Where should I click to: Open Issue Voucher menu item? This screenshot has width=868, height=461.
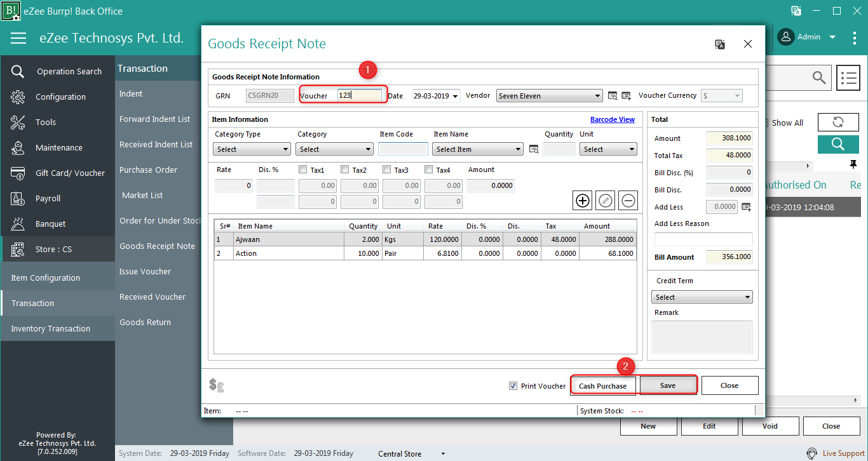145,271
